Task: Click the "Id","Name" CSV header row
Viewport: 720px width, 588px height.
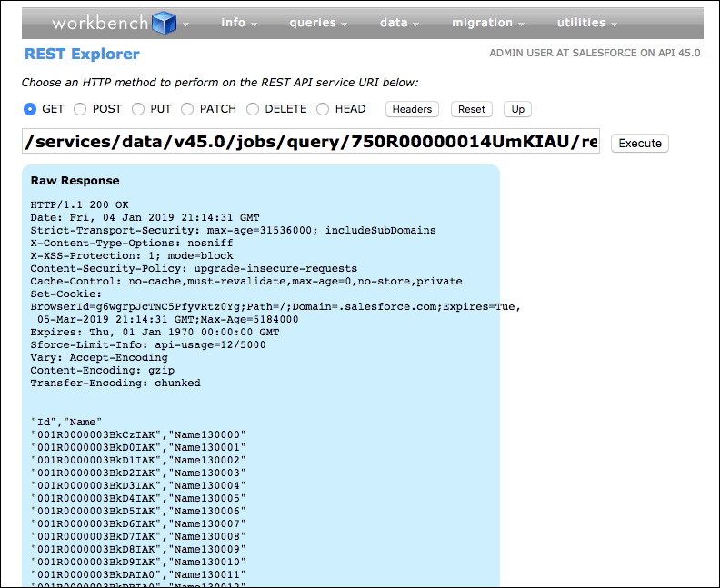Action: click(66, 422)
